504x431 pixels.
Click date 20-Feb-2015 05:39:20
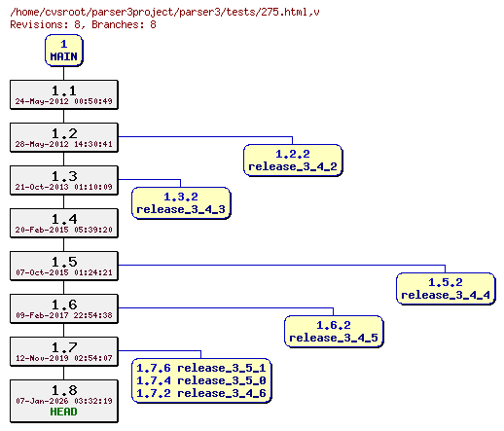(x=64, y=230)
